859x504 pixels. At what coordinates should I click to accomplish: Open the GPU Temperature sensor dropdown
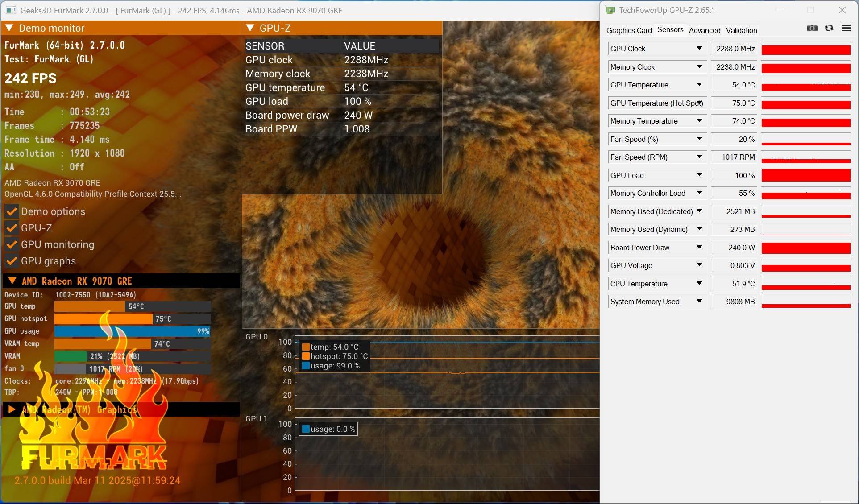[699, 85]
